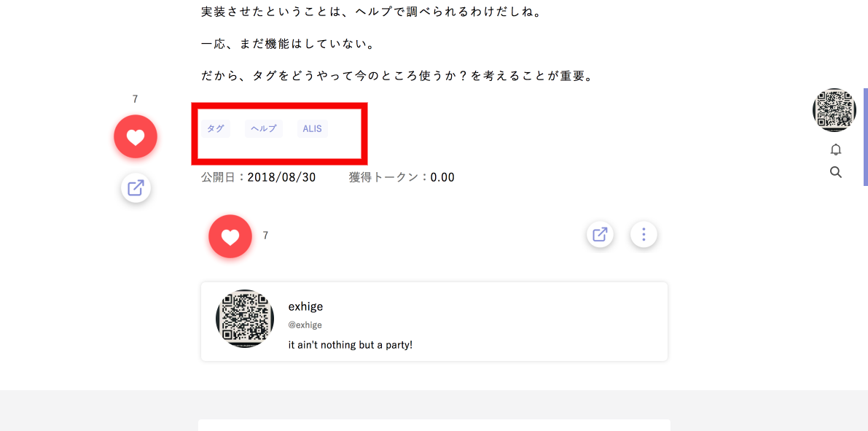
Task: Click the 公開日 2018/08/30 date text
Action: click(258, 178)
